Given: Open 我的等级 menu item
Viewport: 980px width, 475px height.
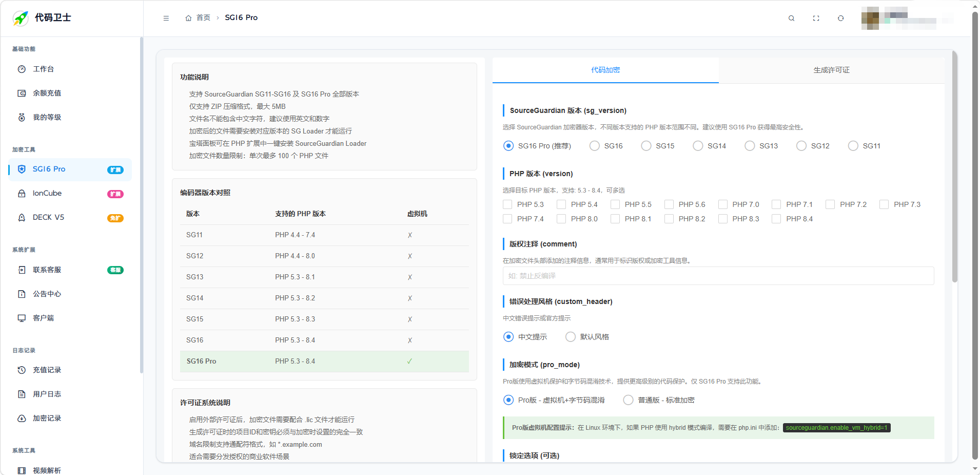Looking at the screenshot, I should 70,118.
